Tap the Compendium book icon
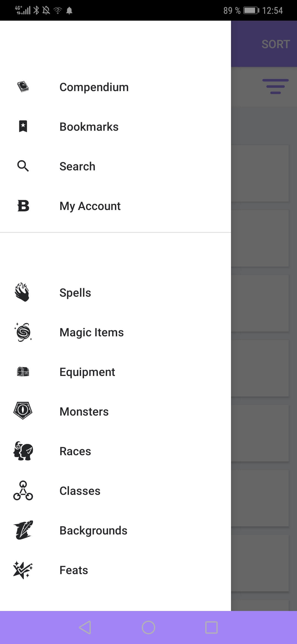Image resolution: width=297 pixels, height=644 pixels. (x=23, y=87)
